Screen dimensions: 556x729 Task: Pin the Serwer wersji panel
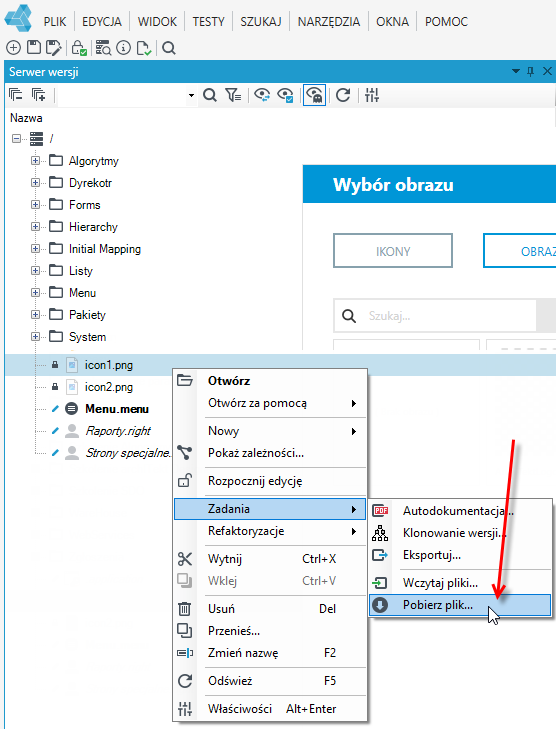(x=530, y=71)
